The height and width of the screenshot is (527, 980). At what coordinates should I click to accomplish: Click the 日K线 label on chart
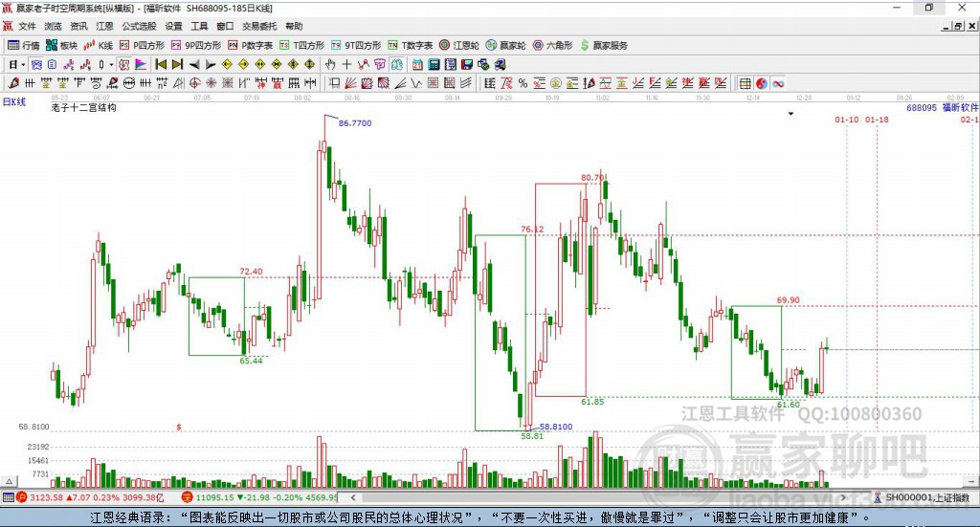tap(13, 101)
